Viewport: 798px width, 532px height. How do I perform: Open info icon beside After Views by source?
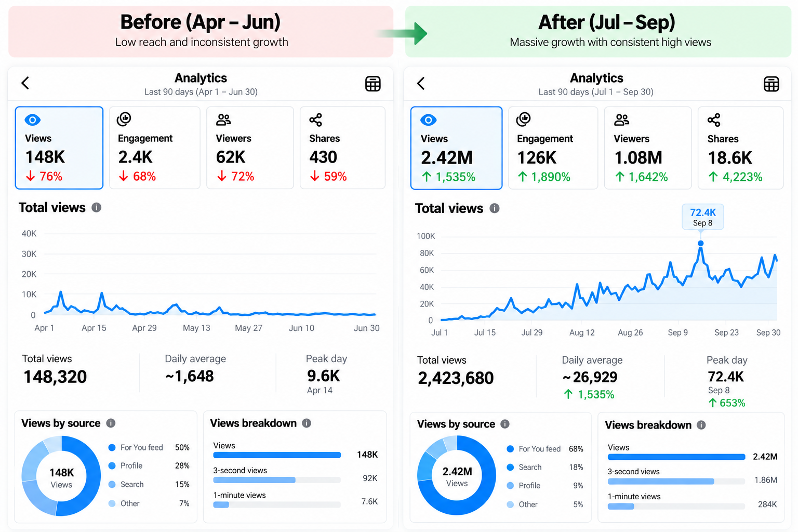pos(505,424)
